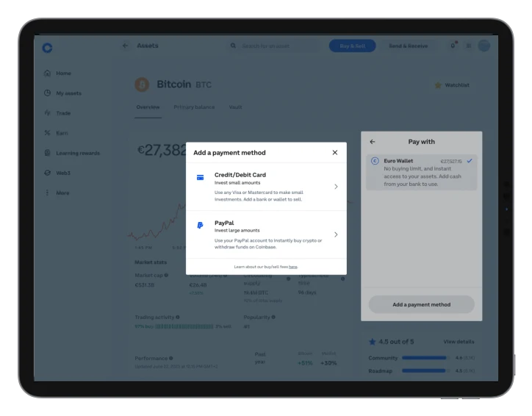Click the My assets clock icon

tap(47, 93)
